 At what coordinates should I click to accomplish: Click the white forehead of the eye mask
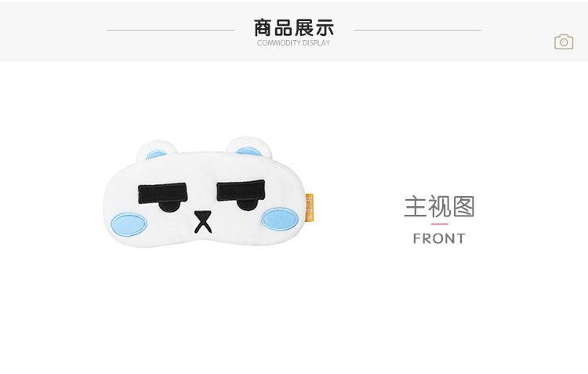coord(202,167)
